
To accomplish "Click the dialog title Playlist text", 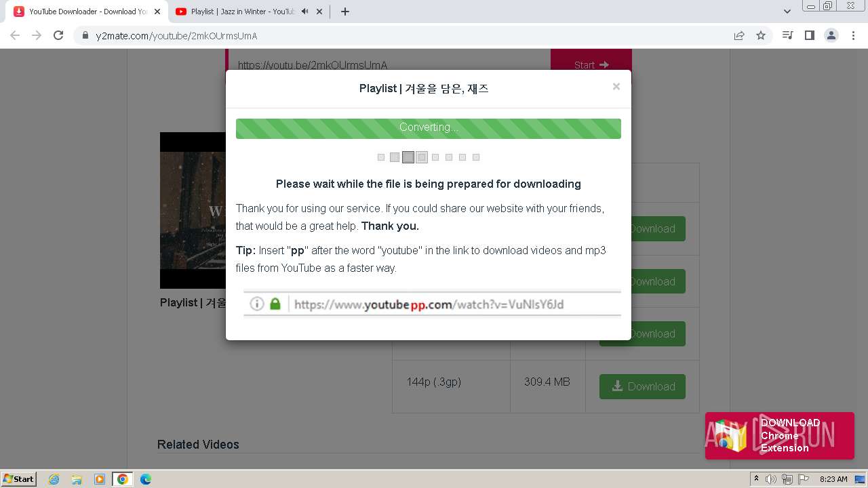I will 424,89.
